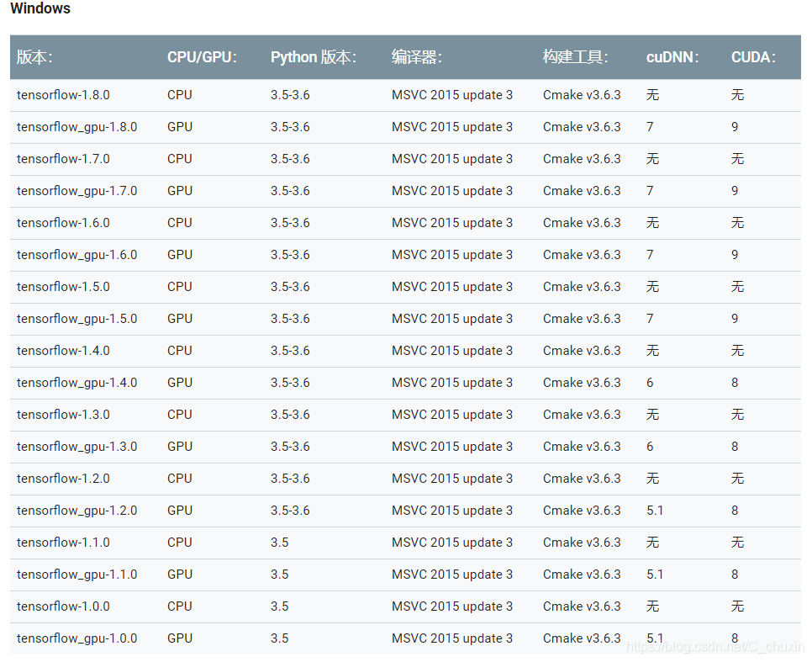812x662 pixels.
Task: Click the CUDA column header
Action: [753, 57]
